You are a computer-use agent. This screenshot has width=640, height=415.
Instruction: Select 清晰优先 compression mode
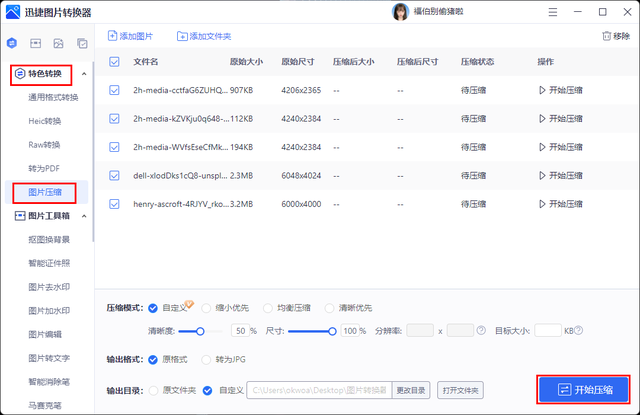point(329,308)
